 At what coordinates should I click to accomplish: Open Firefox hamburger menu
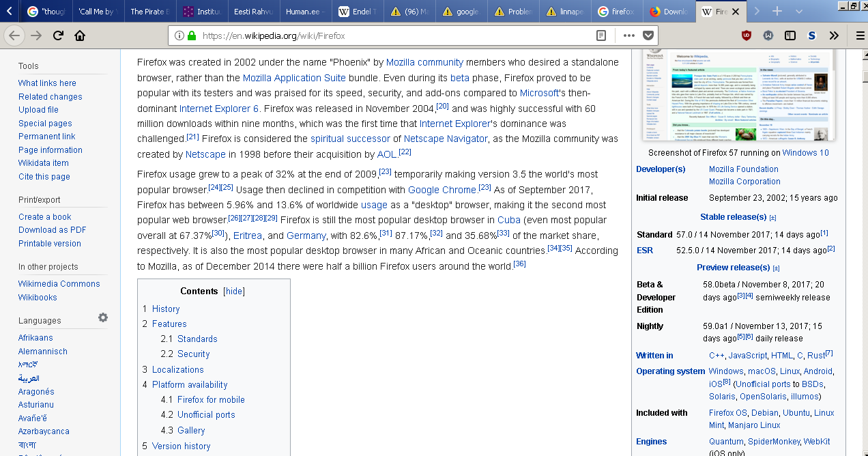[x=860, y=35]
